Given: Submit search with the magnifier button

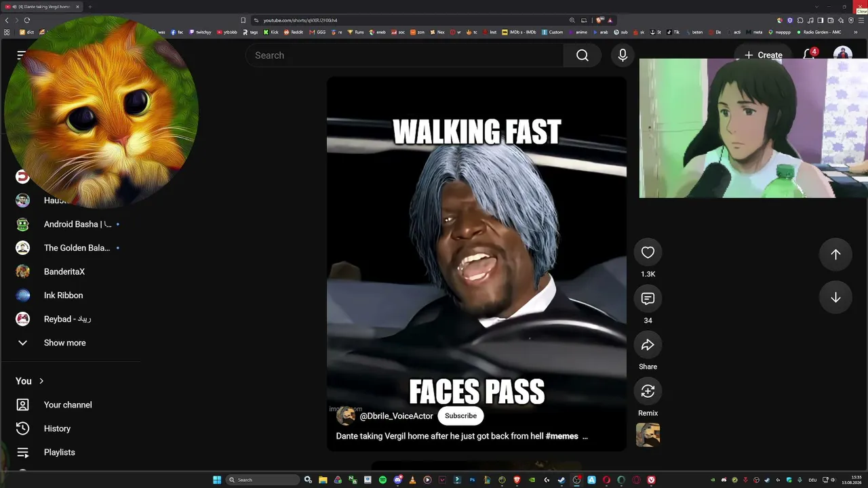Looking at the screenshot, I should pyautogui.click(x=582, y=56).
